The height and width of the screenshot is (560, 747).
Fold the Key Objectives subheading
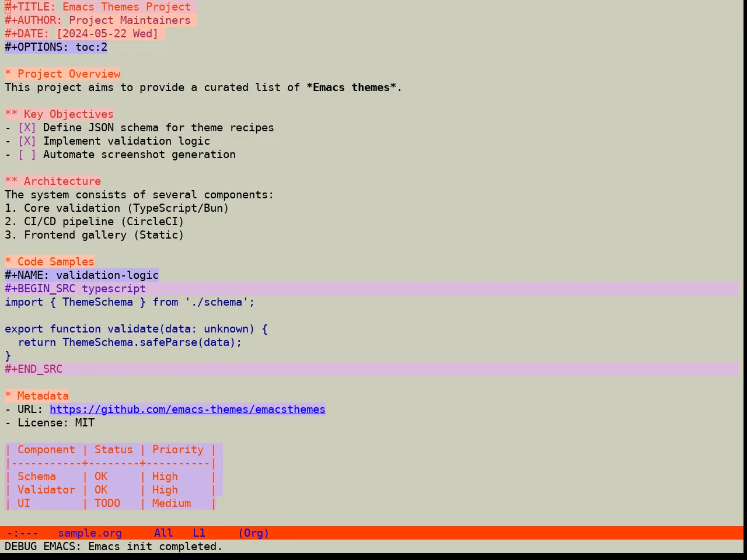59,114
